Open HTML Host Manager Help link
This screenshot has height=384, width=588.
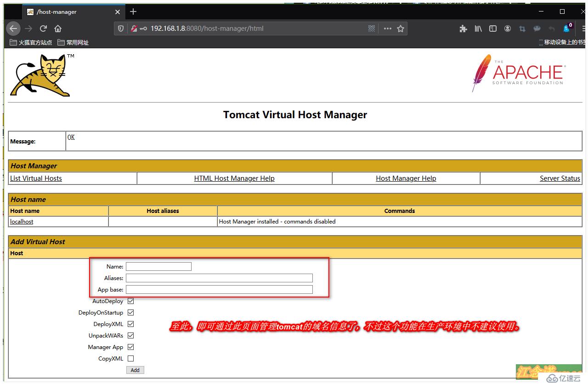(x=234, y=178)
